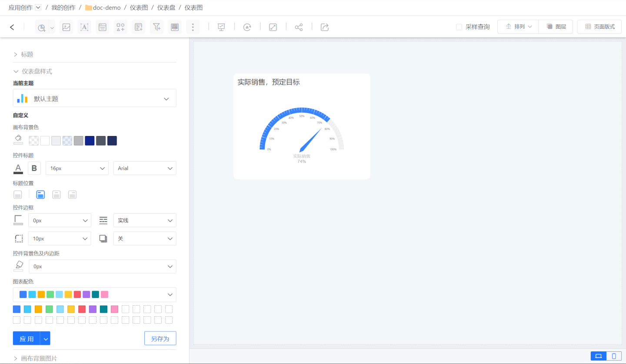Choose the white canvas background swatch
The image size is (626, 364).
[45, 141]
